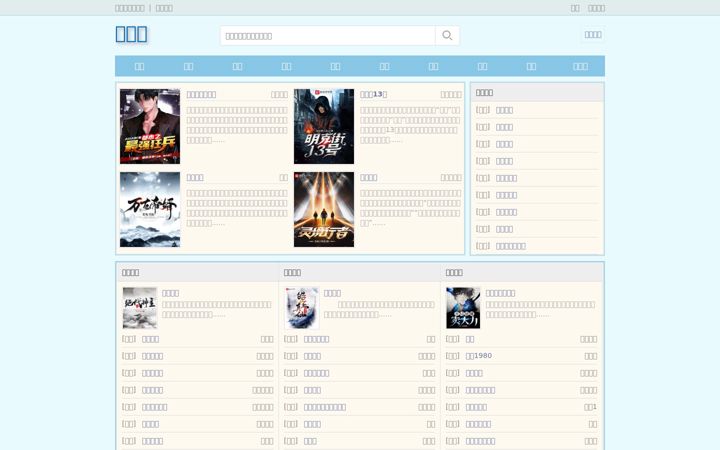The image size is (720, 450).
Task: Open the 明克街13号 book cover
Action: tap(324, 126)
